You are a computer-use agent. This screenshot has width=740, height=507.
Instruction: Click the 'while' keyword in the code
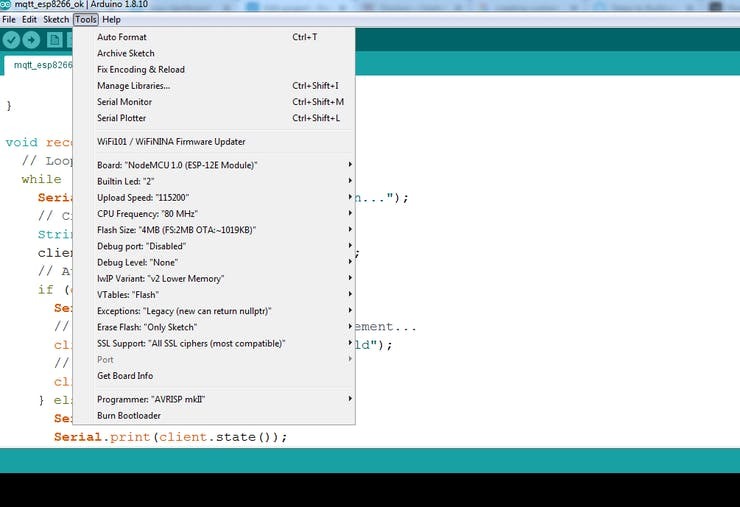pos(41,179)
